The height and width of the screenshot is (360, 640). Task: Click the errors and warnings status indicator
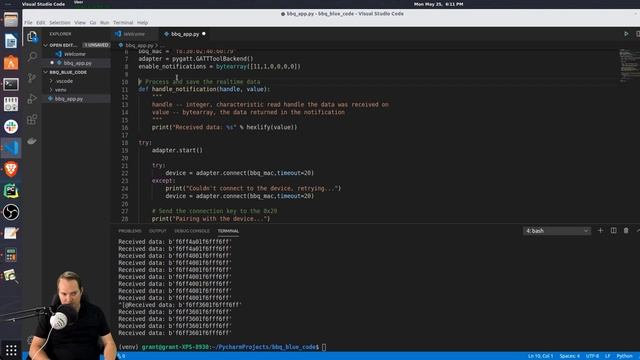coord(122,356)
